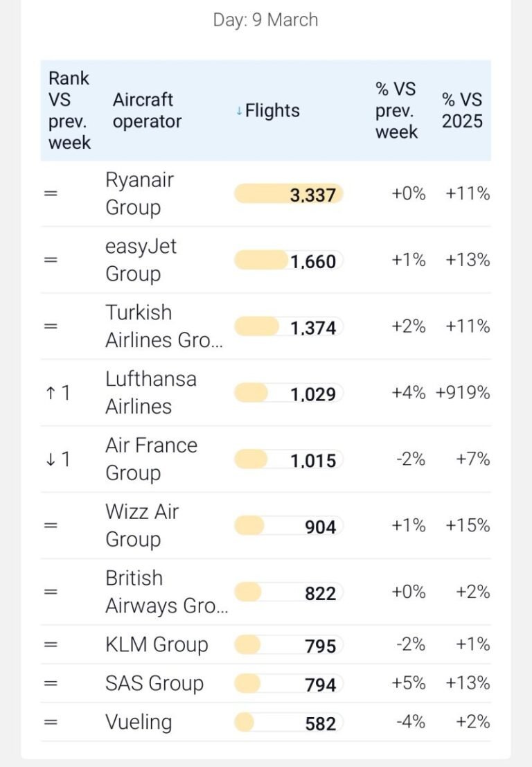
Task: Open Ryanair Group operator row
Action: 139,193
